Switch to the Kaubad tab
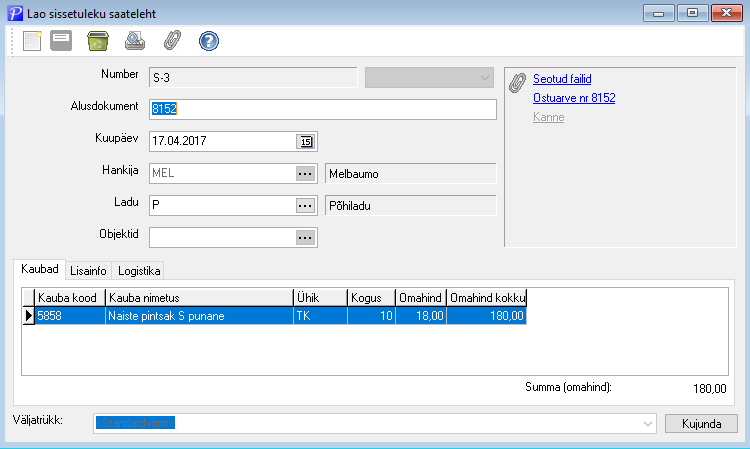Viewport: 750px width, 449px height. point(40,269)
